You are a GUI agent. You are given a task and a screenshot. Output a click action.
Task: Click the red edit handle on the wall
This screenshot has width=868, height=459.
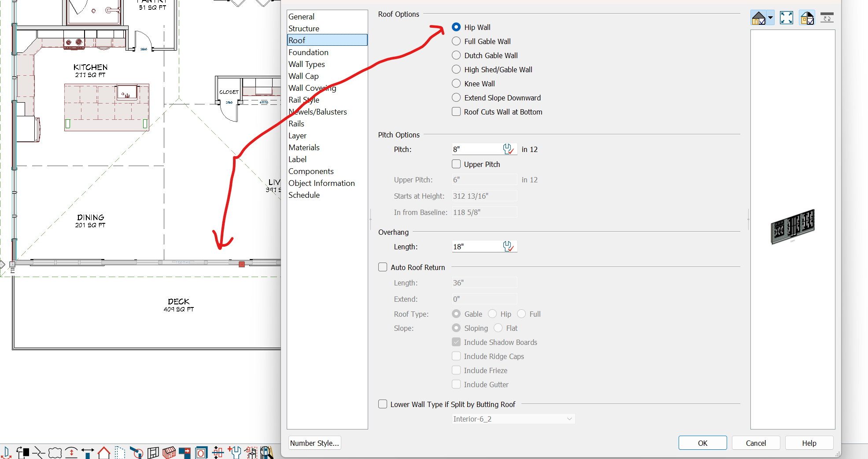[242, 264]
